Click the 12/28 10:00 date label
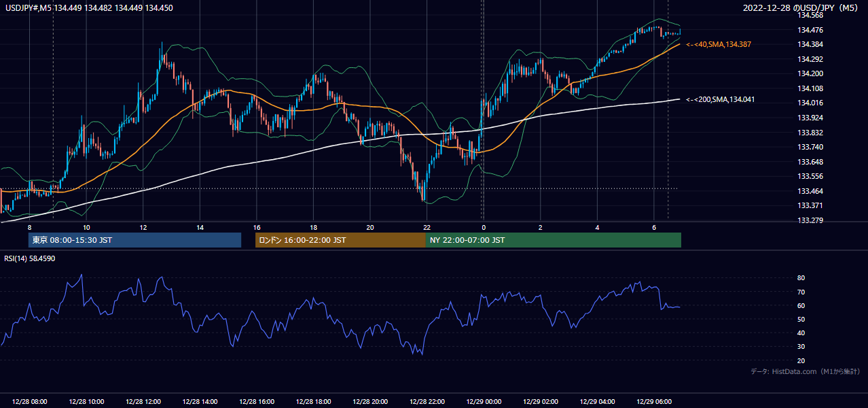 coord(86,402)
